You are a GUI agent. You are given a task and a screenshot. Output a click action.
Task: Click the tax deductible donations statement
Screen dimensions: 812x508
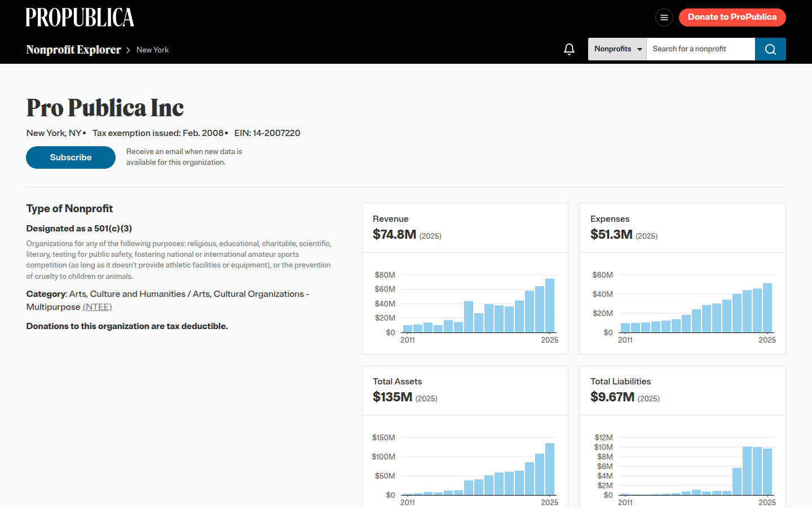click(x=127, y=326)
